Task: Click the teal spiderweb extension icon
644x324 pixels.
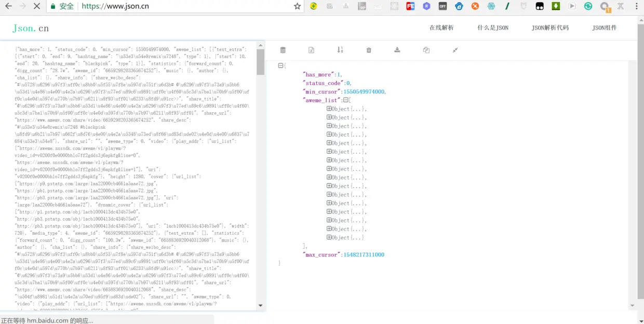Action: coord(491,6)
